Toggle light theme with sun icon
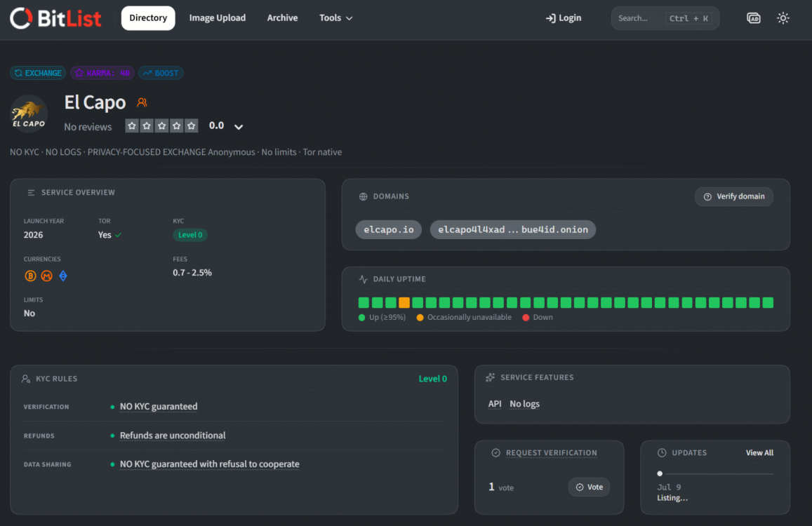Viewport: 812px width, 526px height. pyautogui.click(x=783, y=18)
